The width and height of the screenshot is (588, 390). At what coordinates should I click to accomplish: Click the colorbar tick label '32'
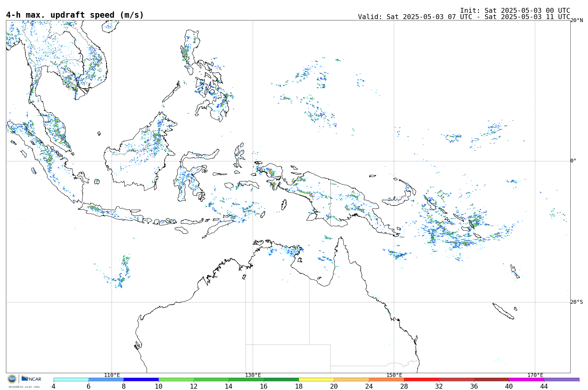pos(439,386)
